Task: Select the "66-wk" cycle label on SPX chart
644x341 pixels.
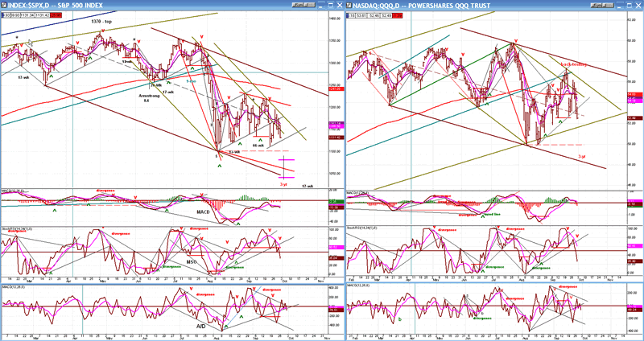Action: (259, 146)
